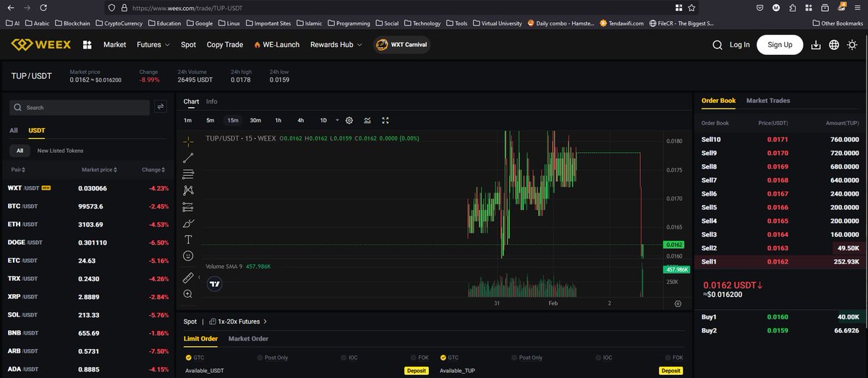Open chart indicators icon
The width and height of the screenshot is (868, 378).
tap(367, 120)
